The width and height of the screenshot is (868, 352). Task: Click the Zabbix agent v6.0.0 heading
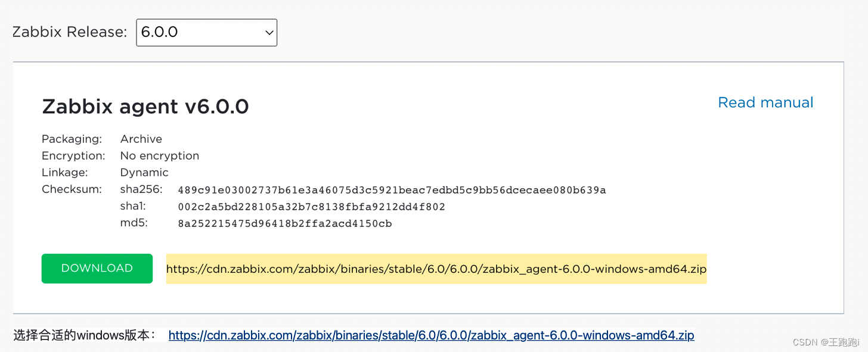click(x=145, y=106)
